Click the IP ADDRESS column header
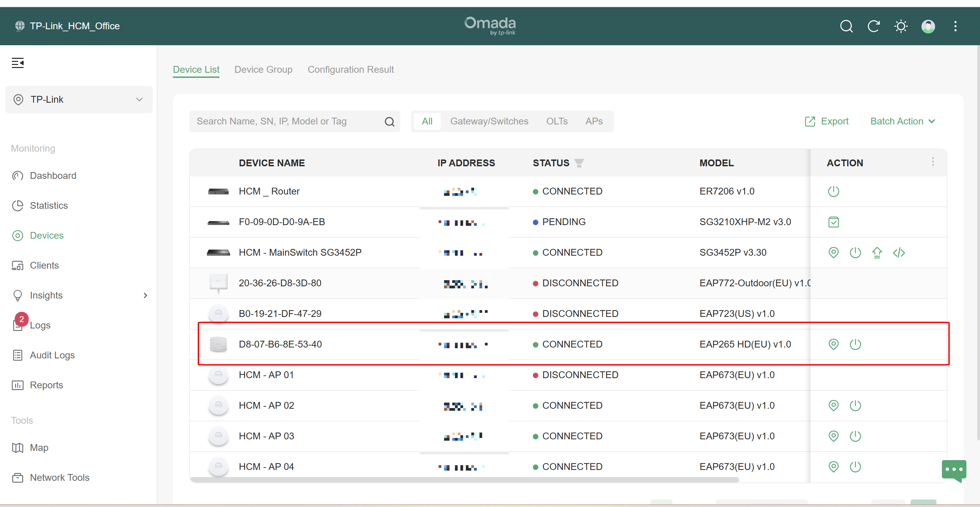The image size is (980, 507). tap(466, 163)
